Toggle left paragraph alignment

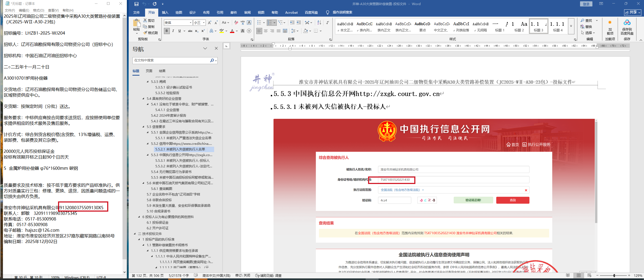[259, 31]
